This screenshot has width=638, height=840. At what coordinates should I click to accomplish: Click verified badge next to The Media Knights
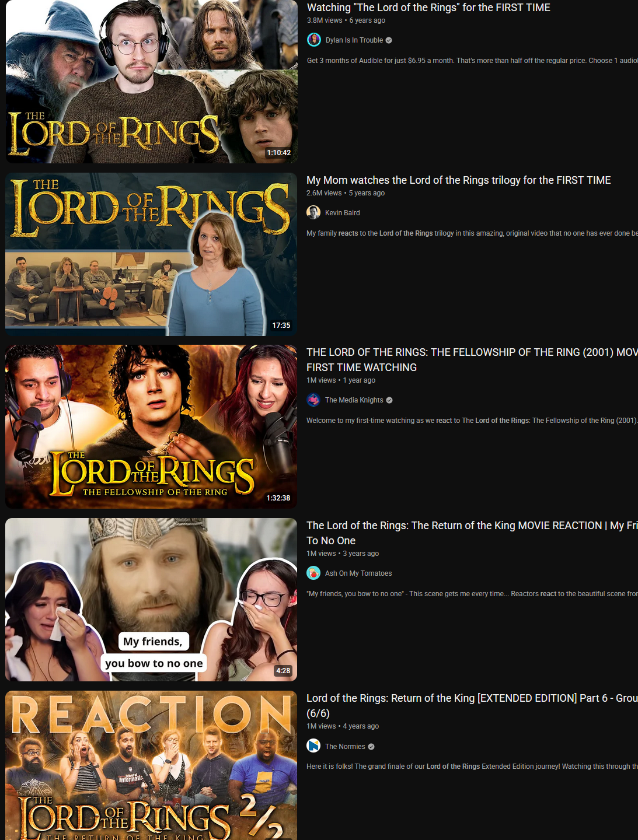click(389, 400)
